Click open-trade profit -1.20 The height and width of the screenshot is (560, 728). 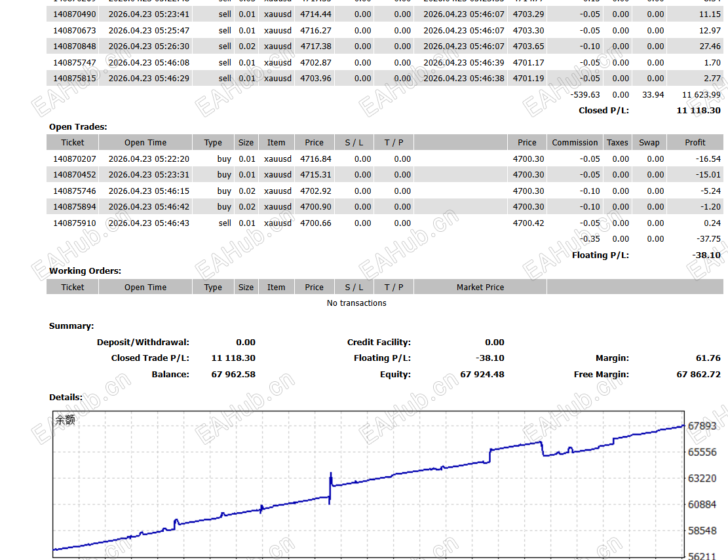pos(710,207)
